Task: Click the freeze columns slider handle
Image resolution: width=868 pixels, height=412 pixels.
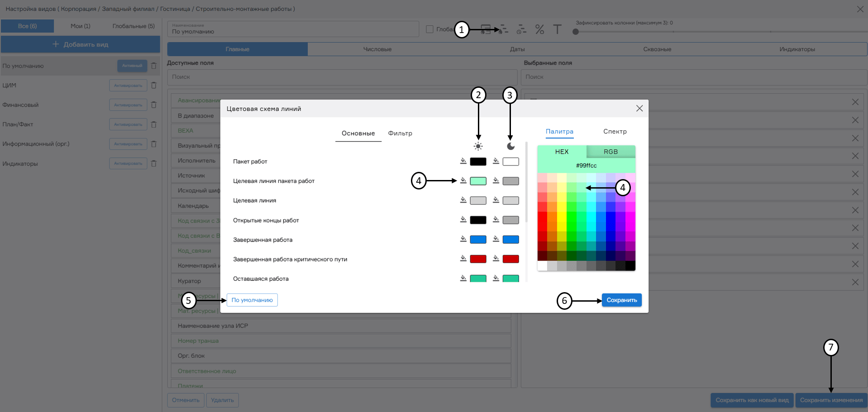Action: 576,32
